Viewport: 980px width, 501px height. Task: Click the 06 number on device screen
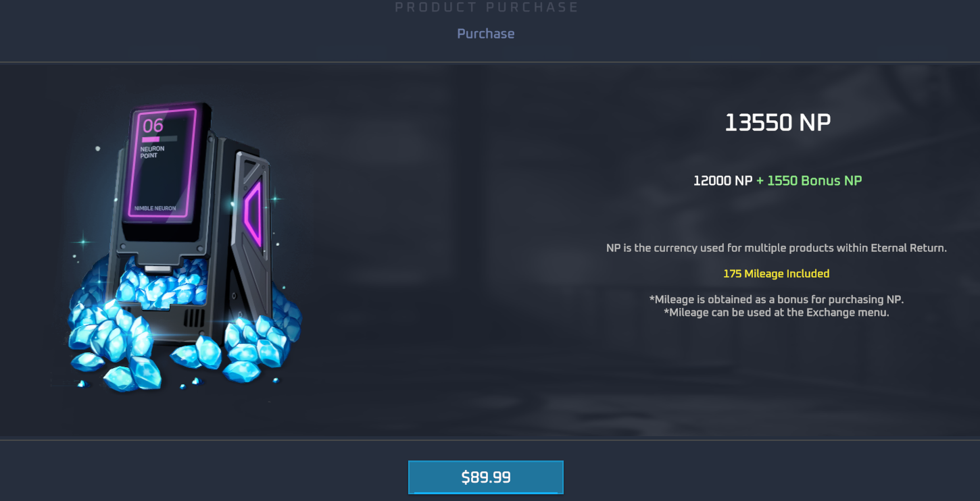click(153, 126)
